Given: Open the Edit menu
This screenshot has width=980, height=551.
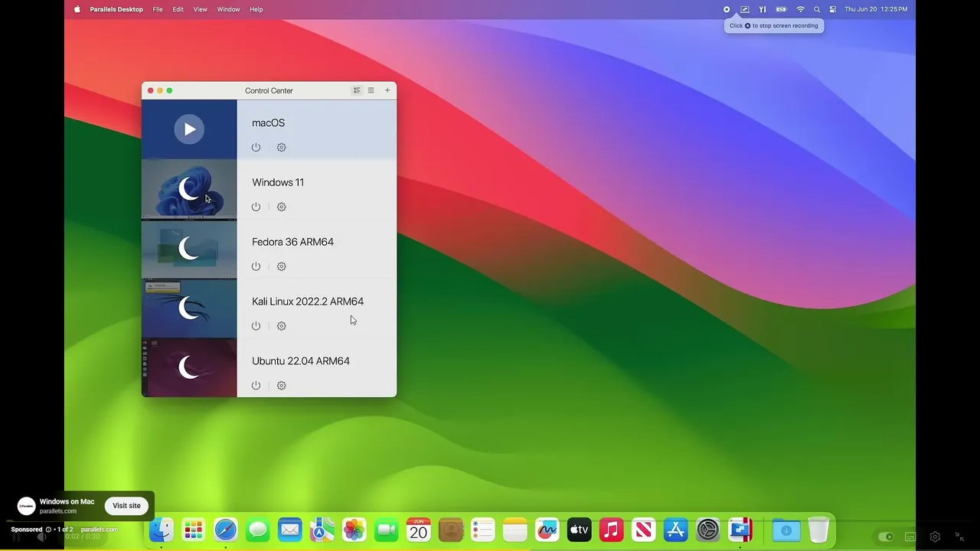Looking at the screenshot, I should coord(178,9).
